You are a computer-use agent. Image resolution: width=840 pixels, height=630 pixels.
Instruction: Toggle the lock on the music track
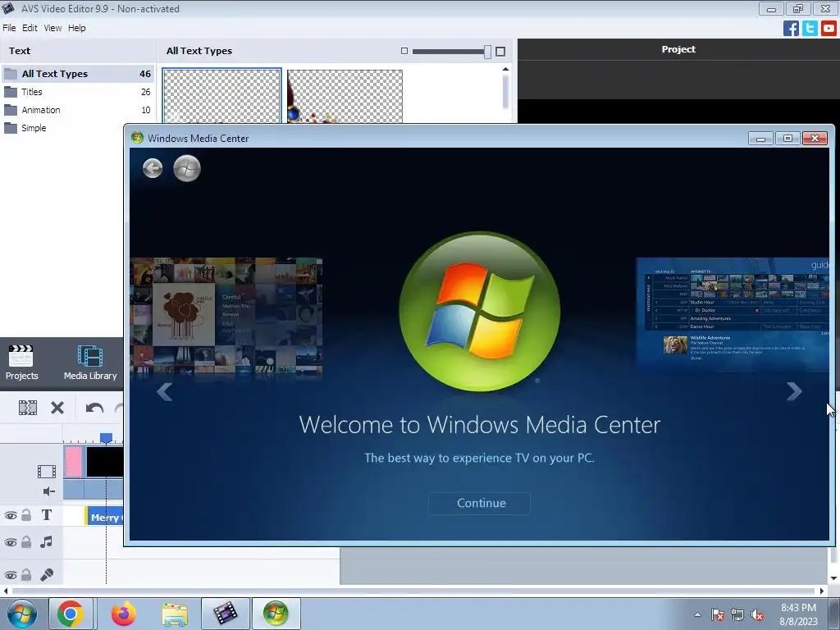tap(26, 541)
